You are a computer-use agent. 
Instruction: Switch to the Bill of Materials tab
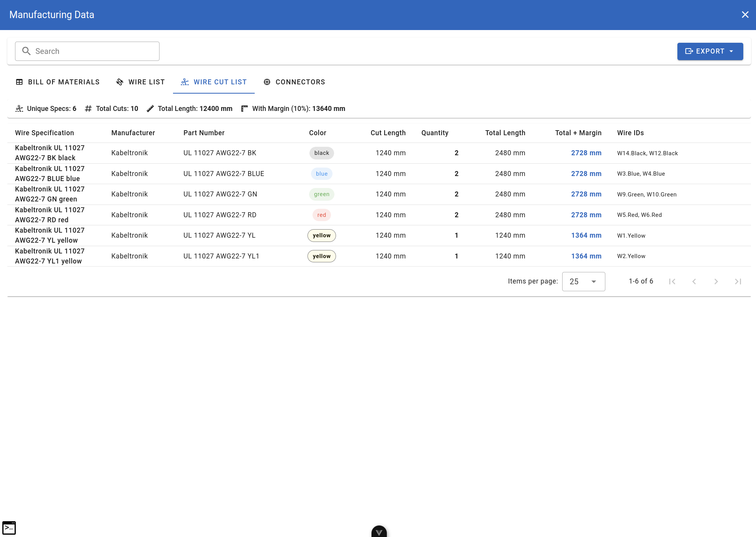(58, 82)
